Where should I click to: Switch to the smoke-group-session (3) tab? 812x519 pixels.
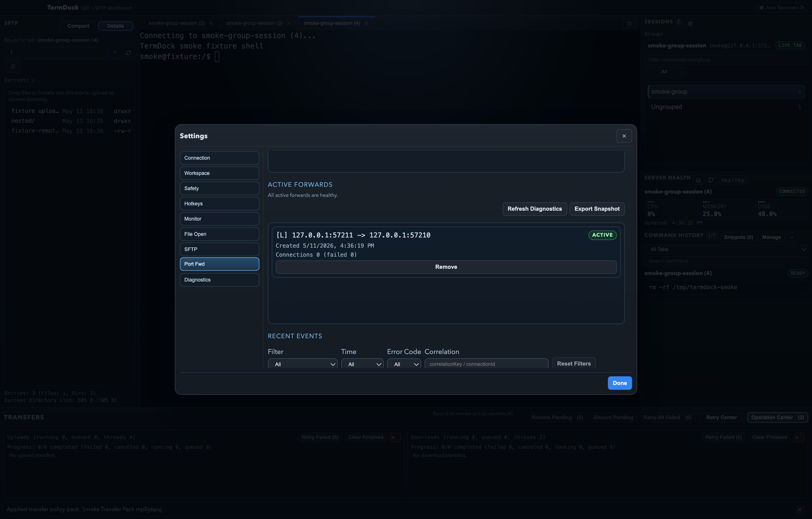click(x=254, y=23)
